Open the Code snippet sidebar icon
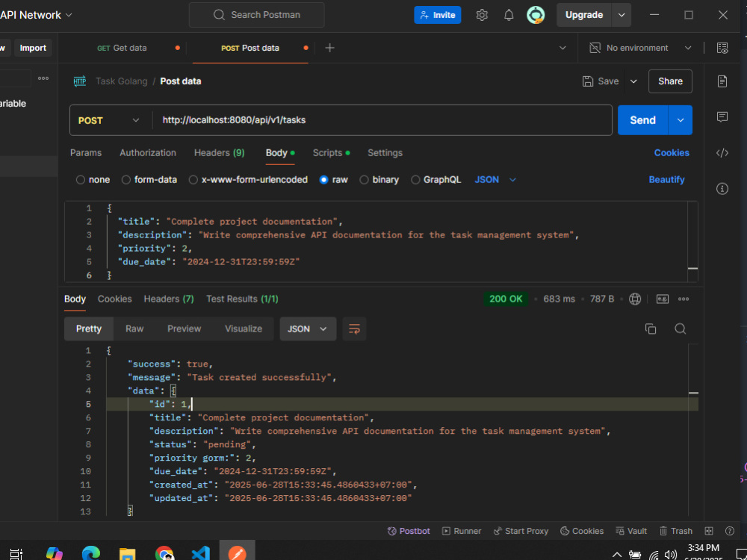 (722, 153)
